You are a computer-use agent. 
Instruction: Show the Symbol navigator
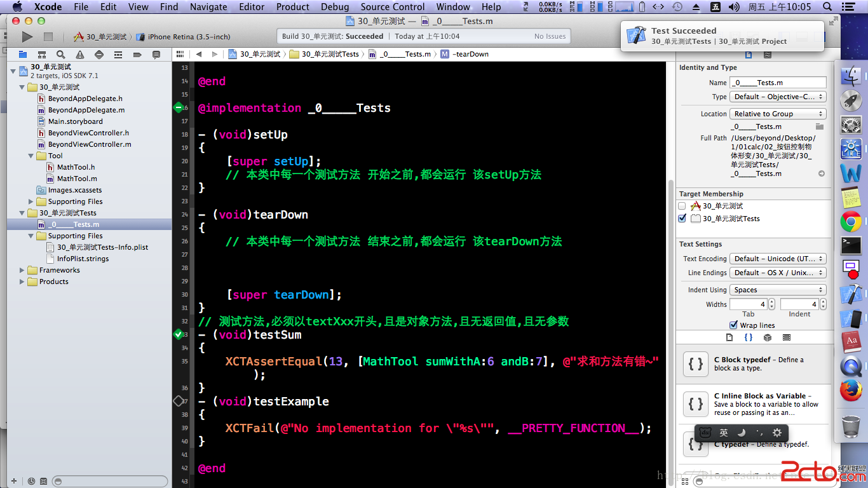click(x=42, y=55)
